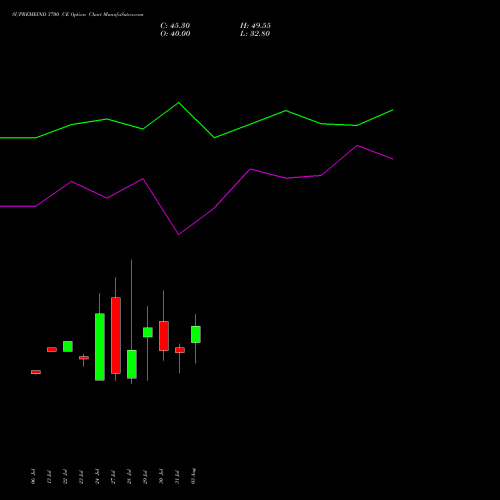Click the tall green 24 Jul candlestick
The width and height of the screenshot is (500, 500).
(x=100, y=347)
